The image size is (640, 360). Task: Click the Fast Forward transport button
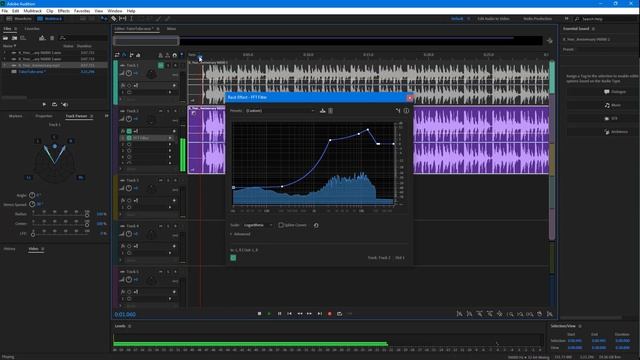point(309,313)
